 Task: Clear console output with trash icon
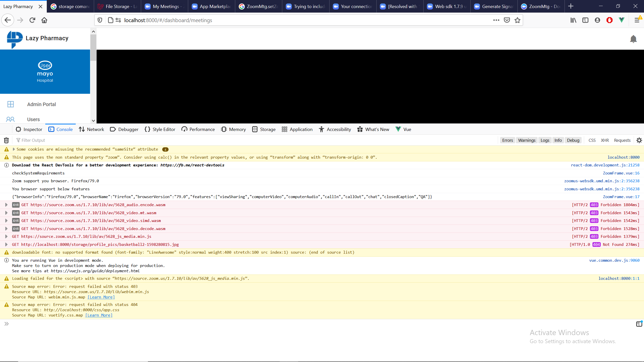click(x=6, y=140)
